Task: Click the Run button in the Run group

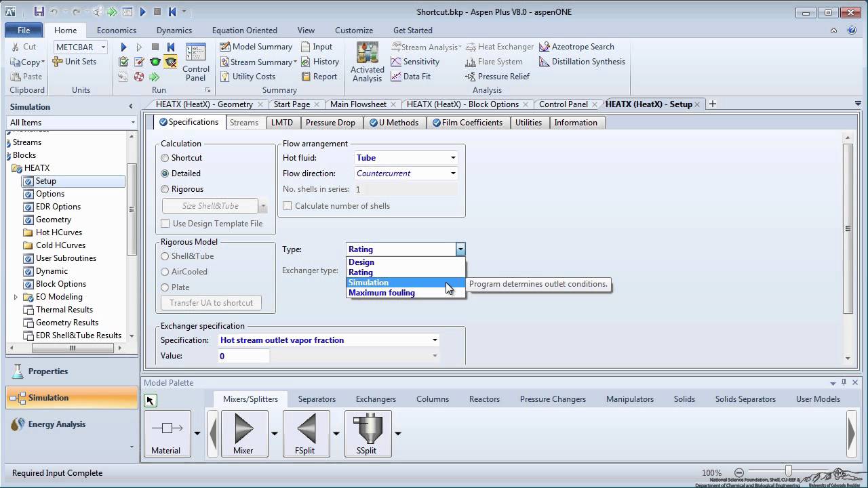Action: point(123,47)
